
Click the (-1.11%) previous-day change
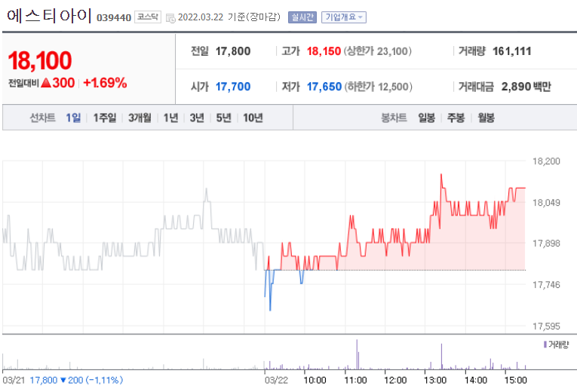click(105, 380)
